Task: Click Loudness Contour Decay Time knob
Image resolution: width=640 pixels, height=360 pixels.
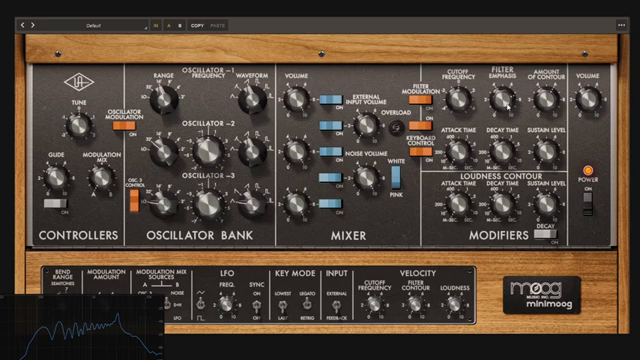Action: click(502, 204)
